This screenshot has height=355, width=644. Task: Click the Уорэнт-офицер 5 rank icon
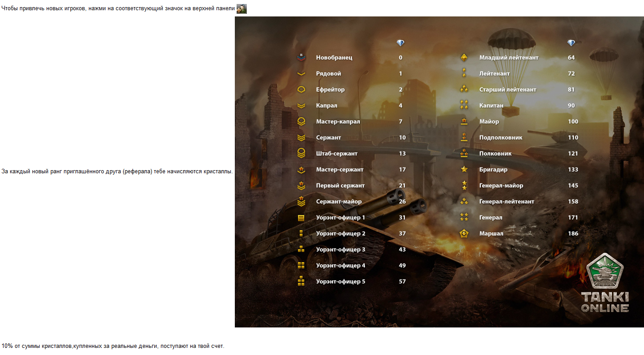point(301,281)
